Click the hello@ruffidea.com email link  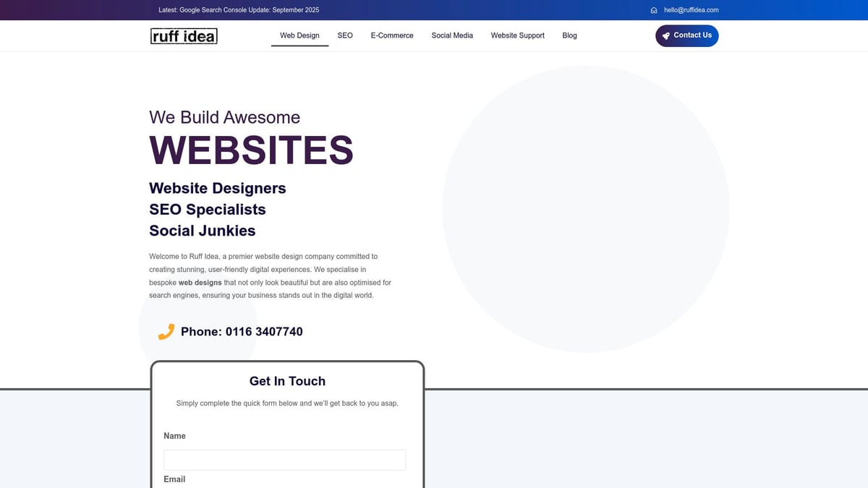[691, 10]
